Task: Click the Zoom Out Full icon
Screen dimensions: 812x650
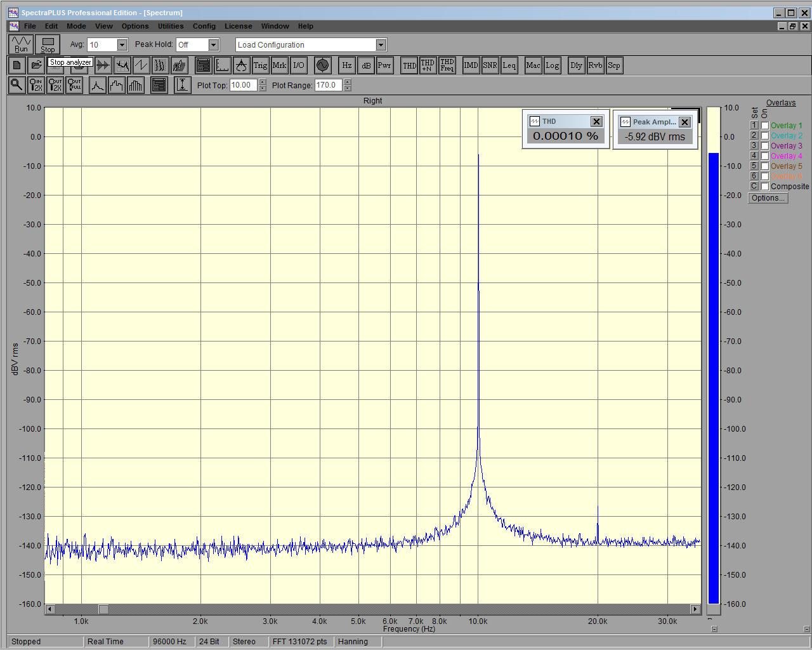Action: [74, 85]
